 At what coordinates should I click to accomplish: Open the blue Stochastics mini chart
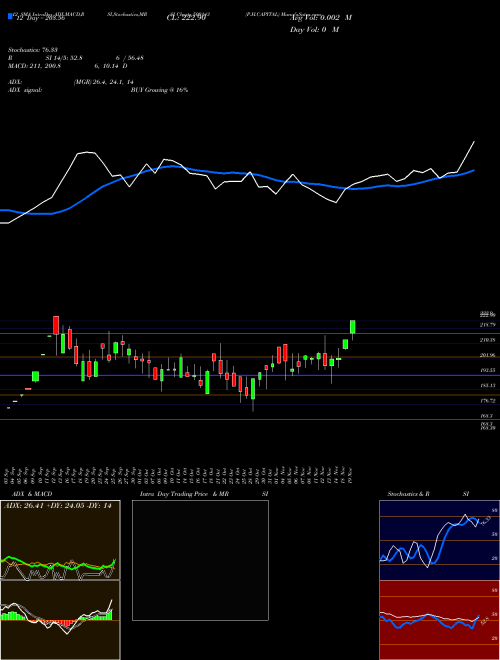pos(439,540)
